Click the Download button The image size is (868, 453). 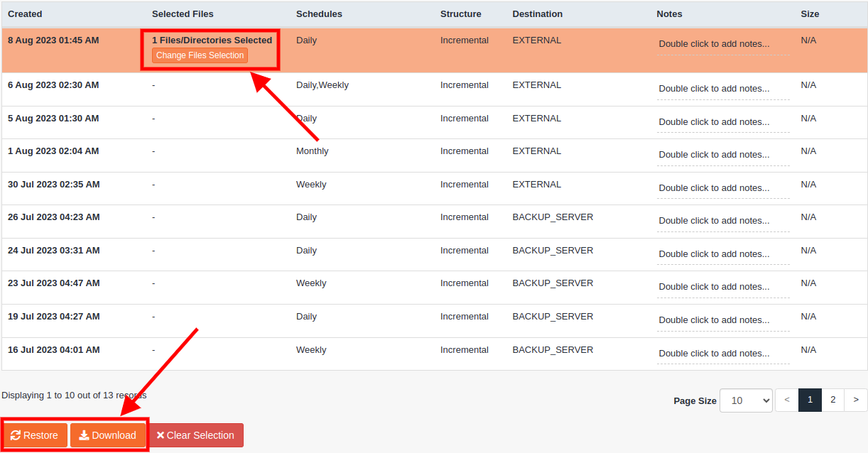click(108, 435)
